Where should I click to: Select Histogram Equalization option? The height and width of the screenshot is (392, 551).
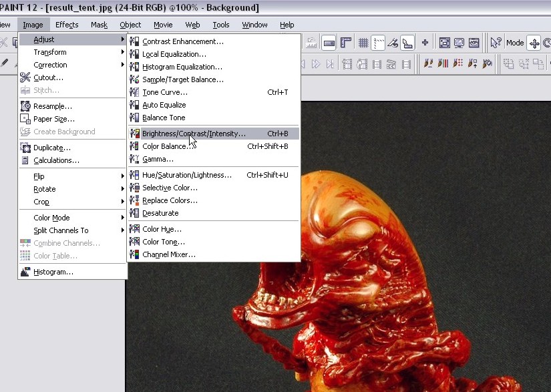coord(214,67)
